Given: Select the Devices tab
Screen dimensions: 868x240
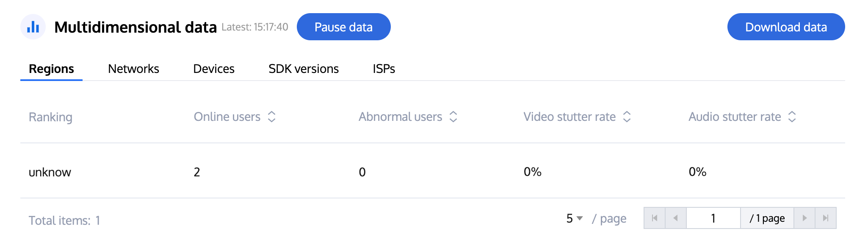Looking at the screenshot, I should click(x=214, y=69).
